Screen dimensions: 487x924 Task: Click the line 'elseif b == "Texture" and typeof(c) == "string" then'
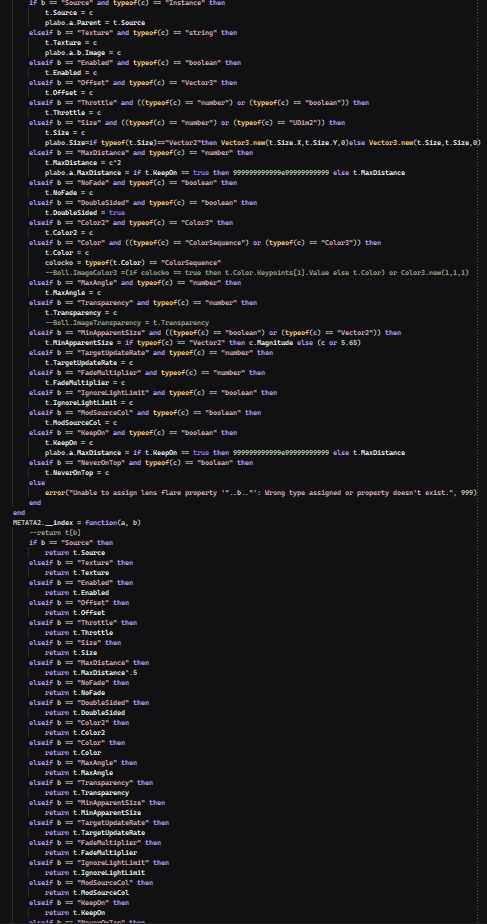pos(133,33)
